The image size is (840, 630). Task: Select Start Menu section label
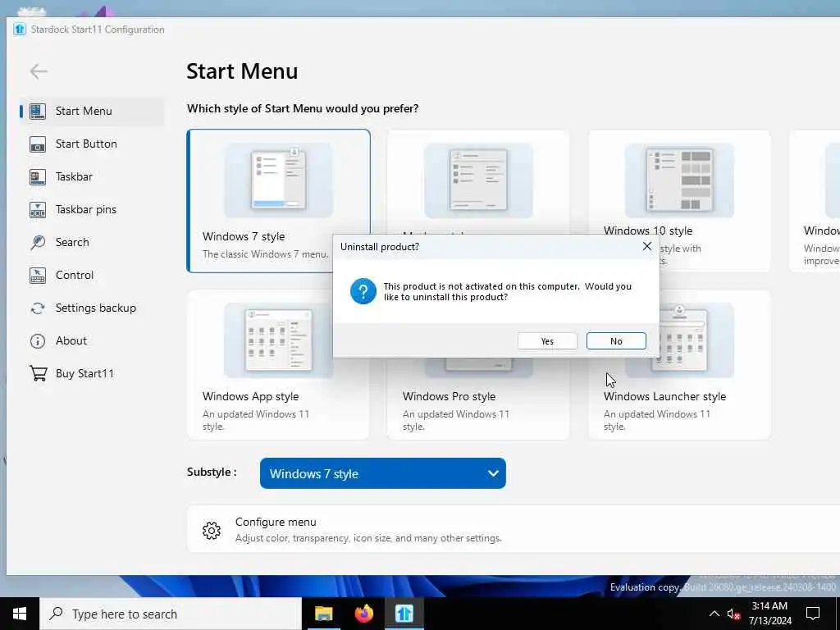(84, 111)
